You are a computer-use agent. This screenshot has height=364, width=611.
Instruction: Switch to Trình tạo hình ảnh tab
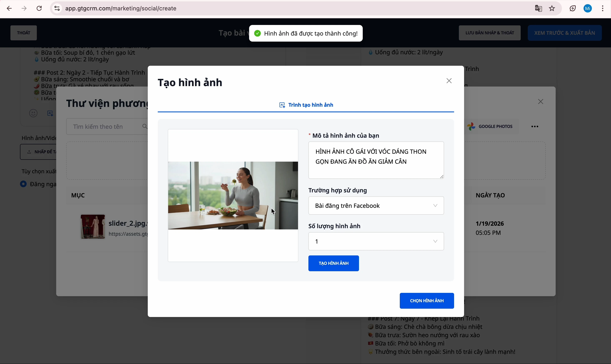click(306, 105)
